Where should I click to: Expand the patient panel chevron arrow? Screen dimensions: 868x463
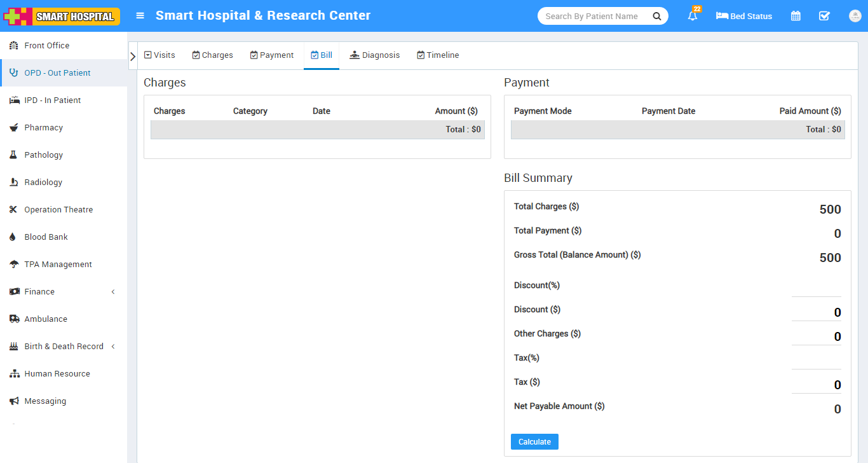[x=133, y=56]
